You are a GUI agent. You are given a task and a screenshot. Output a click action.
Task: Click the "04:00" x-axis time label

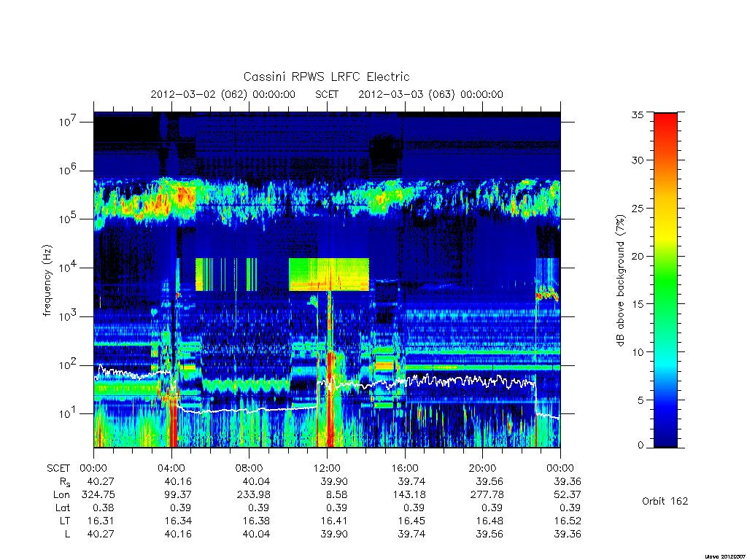(x=171, y=468)
